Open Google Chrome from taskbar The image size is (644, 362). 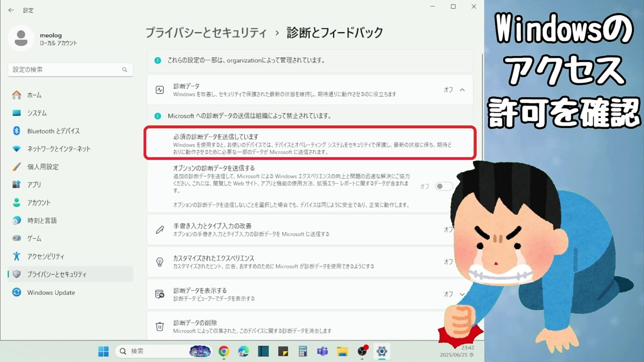coord(224,351)
